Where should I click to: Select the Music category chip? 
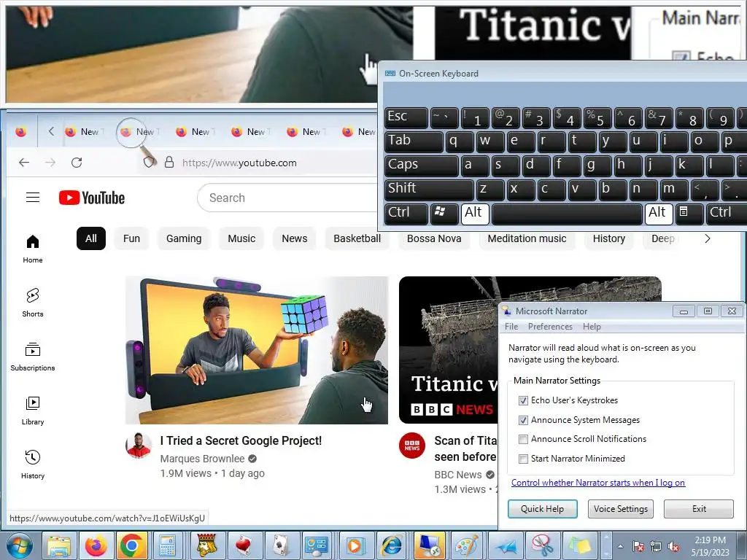[241, 238]
